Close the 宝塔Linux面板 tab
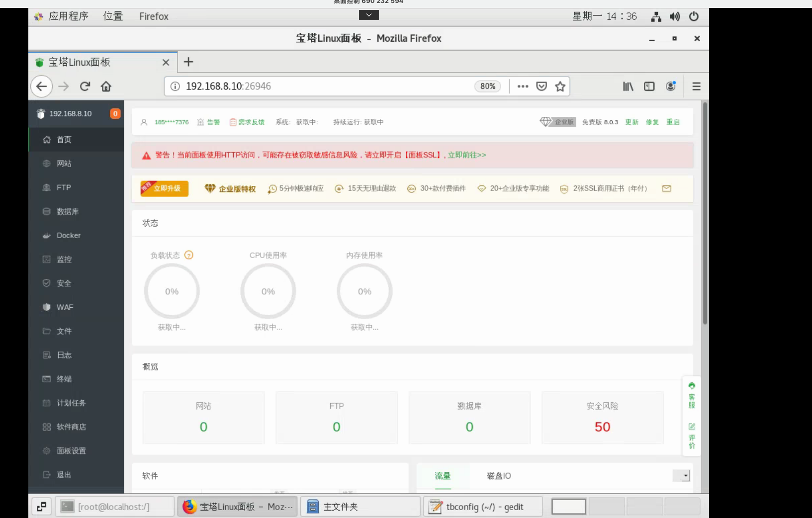 point(166,62)
